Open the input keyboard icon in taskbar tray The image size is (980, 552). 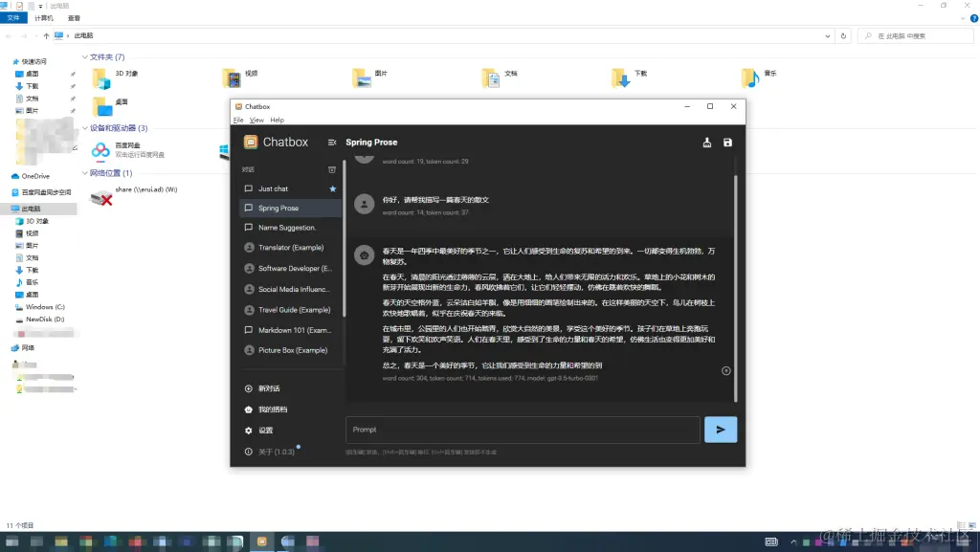[x=771, y=542]
